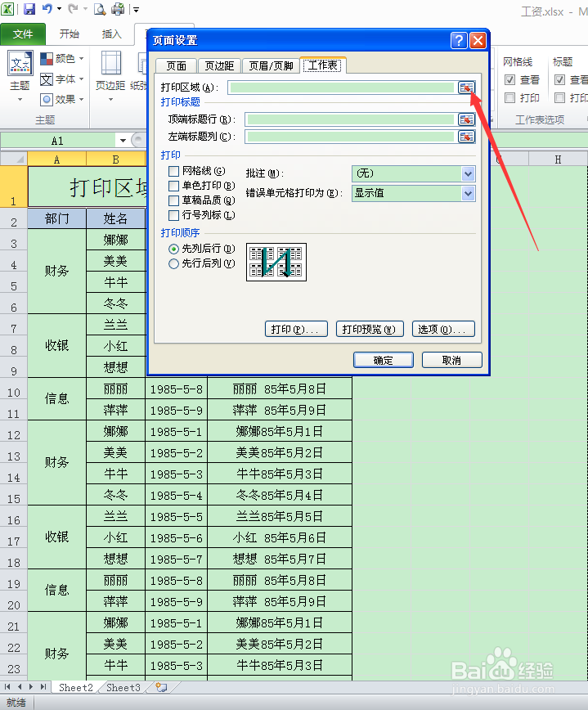This screenshot has height=710, width=588.
Task: Enable the 行号列标 checkbox
Action: tap(174, 215)
